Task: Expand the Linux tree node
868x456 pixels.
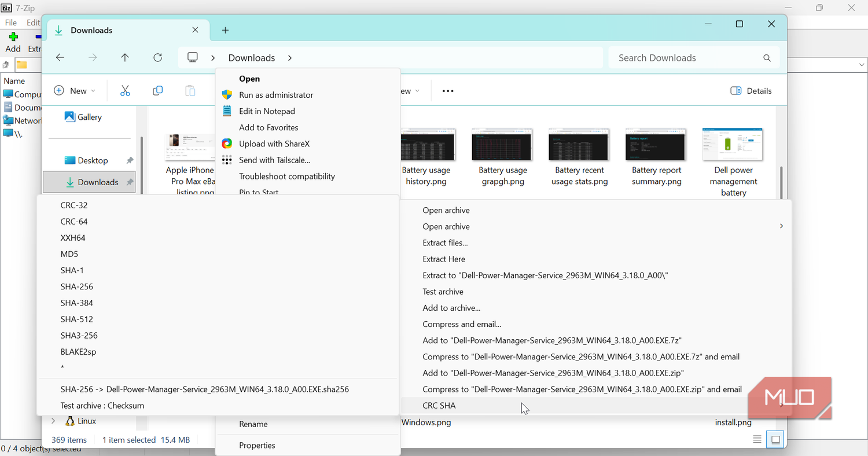Action: tap(53, 421)
